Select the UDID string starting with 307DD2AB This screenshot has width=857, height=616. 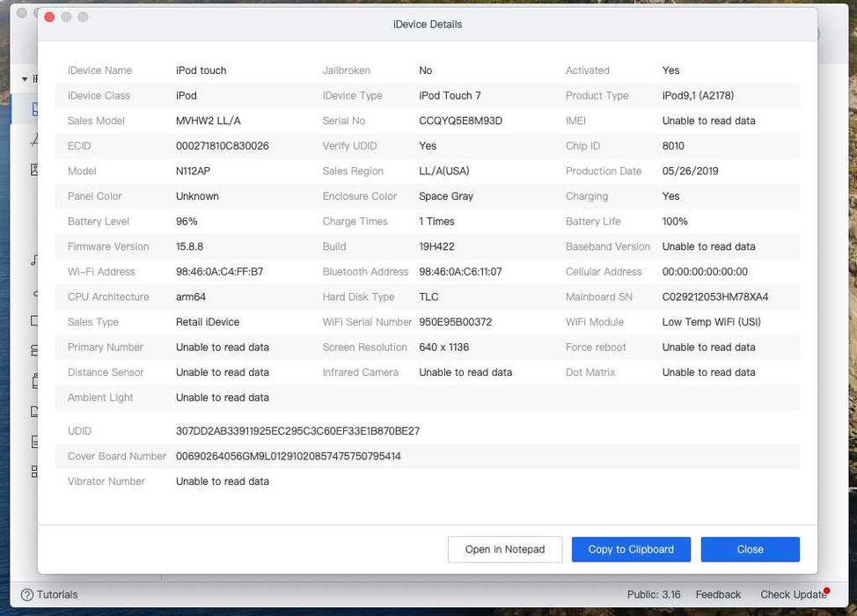pyautogui.click(x=298, y=431)
